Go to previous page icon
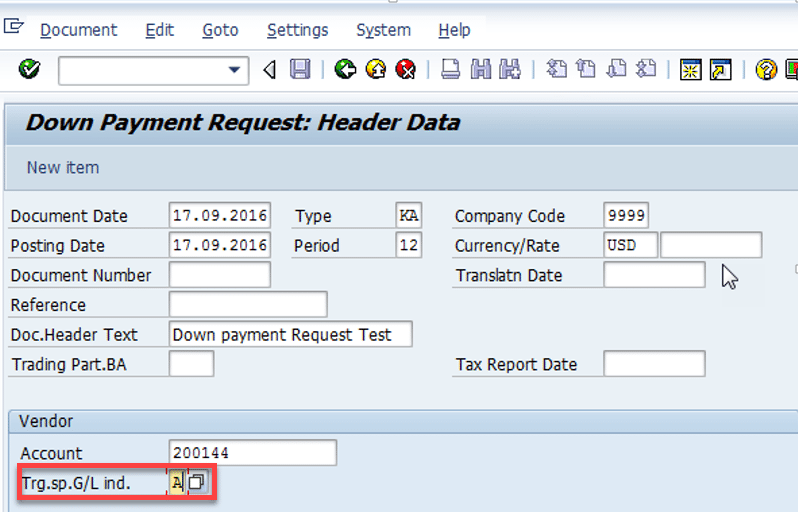The height and width of the screenshot is (512, 798). click(586, 69)
